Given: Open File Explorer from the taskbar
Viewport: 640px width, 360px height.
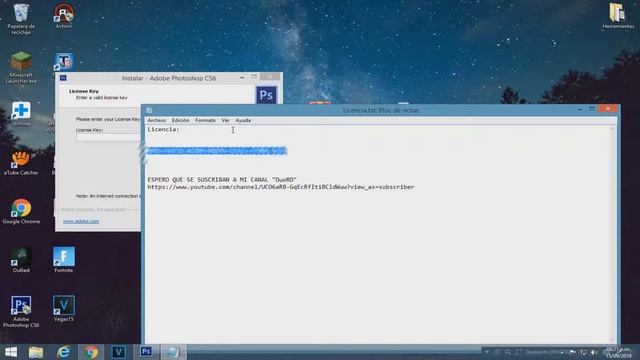Looking at the screenshot, I should 36,352.
